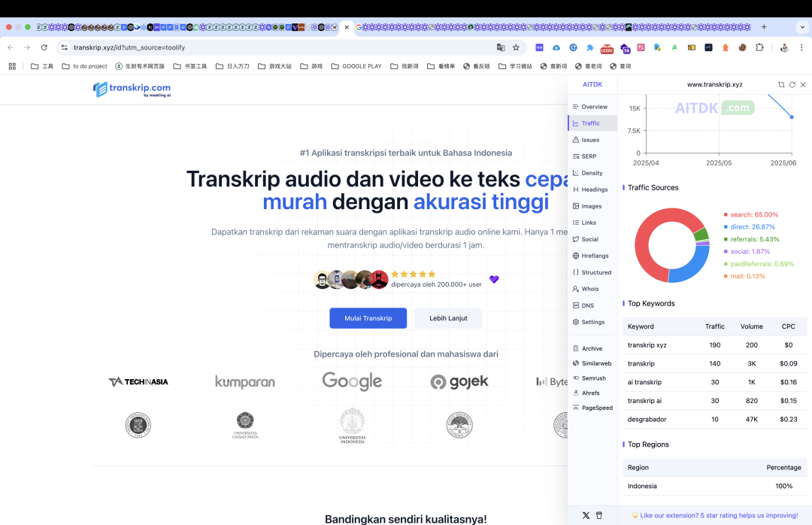Open the Structured data section
Image resolution: width=812 pixels, height=525 pixels.
592,272
